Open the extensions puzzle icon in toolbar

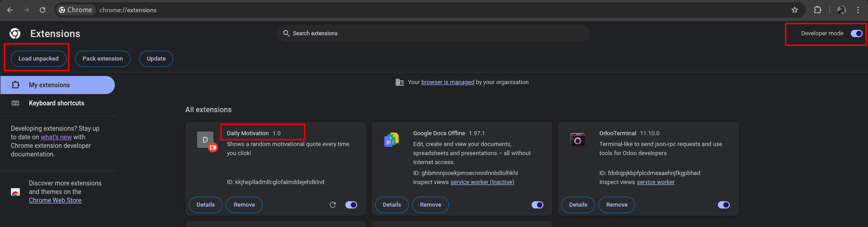817,10
